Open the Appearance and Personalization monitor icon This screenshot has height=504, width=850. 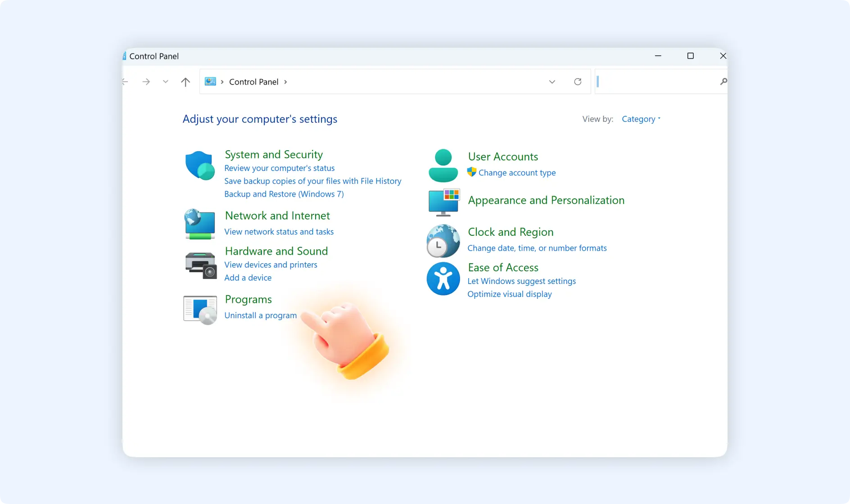coord(444,202)
